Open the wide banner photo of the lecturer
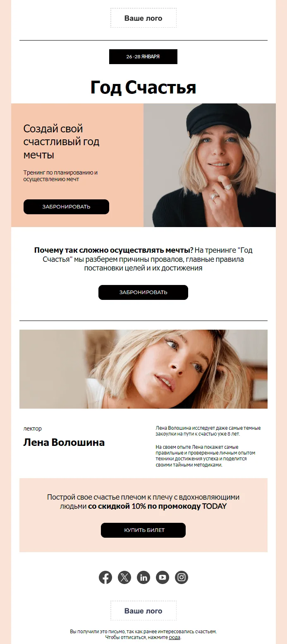The image size is (287, 644). (x=143, y=369)
